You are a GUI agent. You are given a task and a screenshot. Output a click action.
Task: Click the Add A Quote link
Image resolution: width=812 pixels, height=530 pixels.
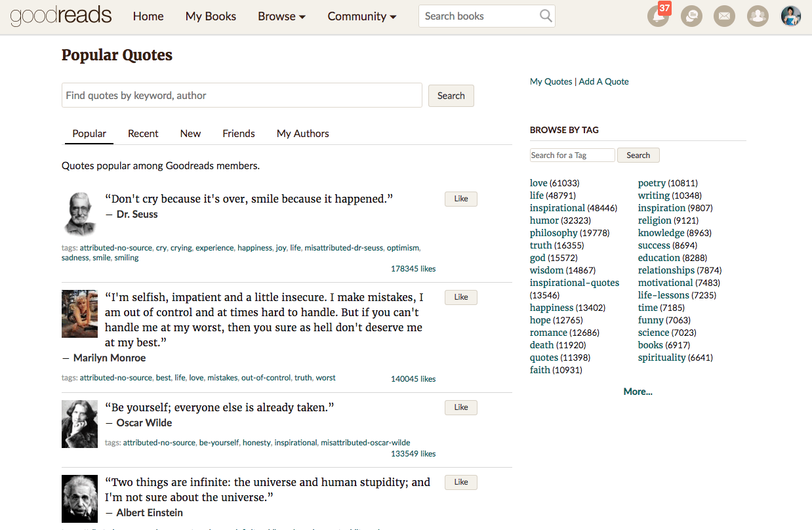pos(603,81)
